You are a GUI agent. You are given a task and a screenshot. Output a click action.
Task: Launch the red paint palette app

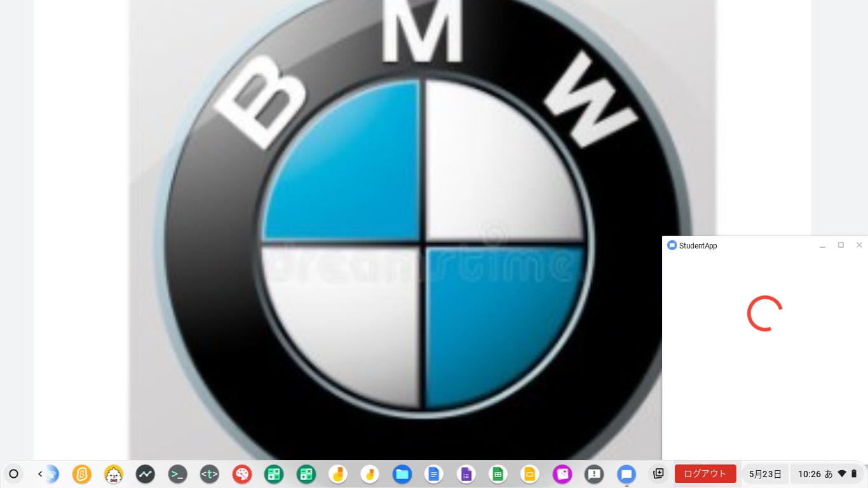241,474
